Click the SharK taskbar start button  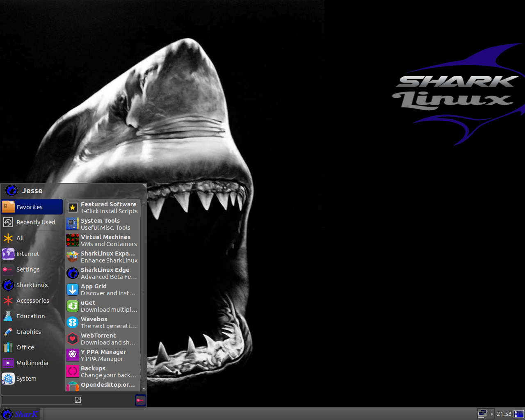[x=21, y=414]
